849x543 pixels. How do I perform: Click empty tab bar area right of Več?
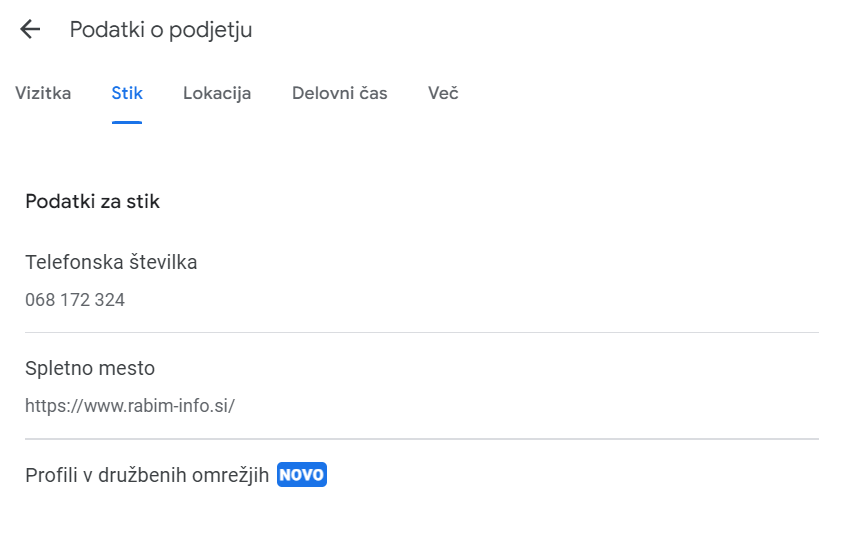click(650, 94)
